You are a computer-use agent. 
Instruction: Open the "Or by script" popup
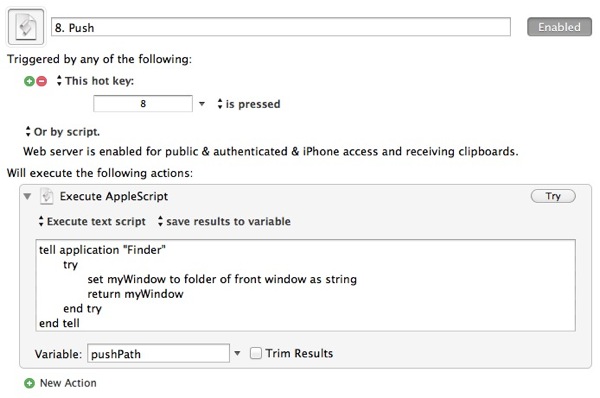pos(62,132)
